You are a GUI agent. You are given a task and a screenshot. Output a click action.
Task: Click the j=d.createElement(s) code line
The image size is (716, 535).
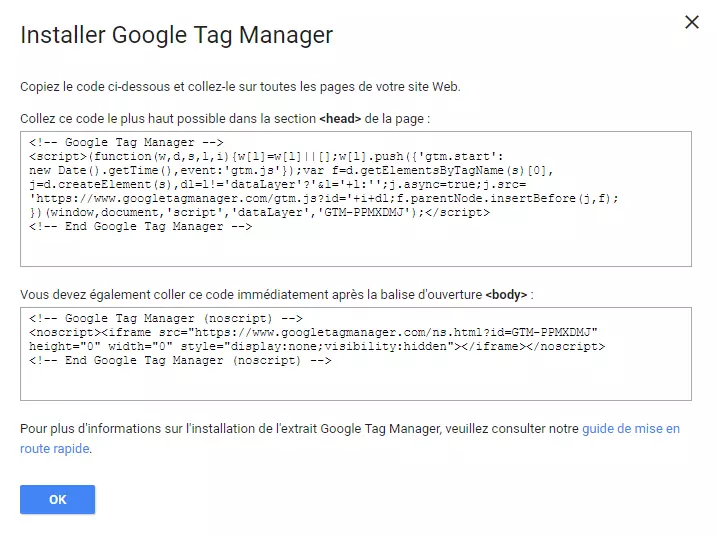pyautogui.click(x=278, y=184)
